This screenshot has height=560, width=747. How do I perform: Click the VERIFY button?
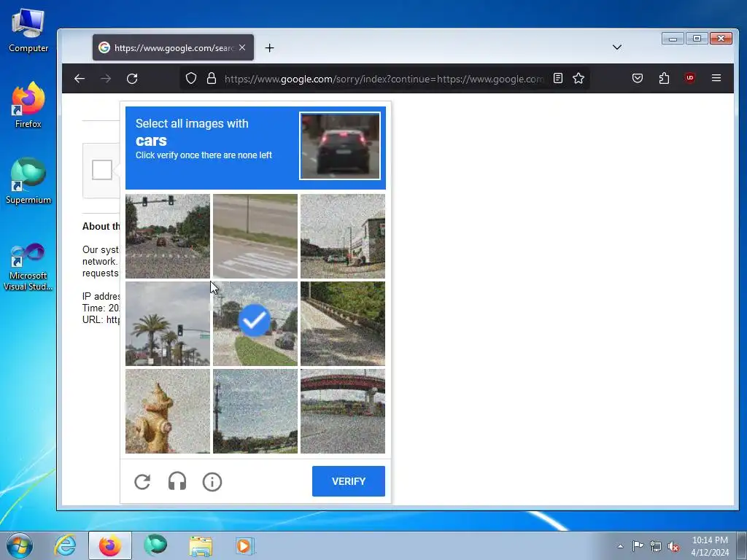tap(349, 481)
